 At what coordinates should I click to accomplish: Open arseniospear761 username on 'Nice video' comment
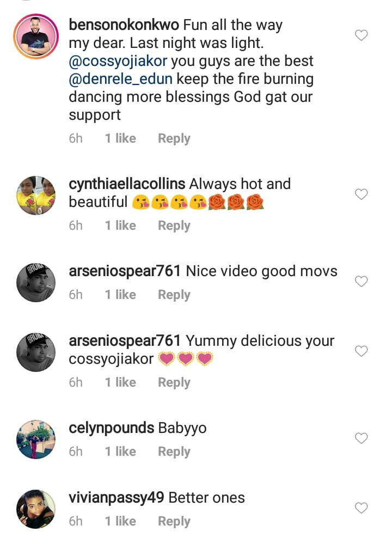point(125,271)
